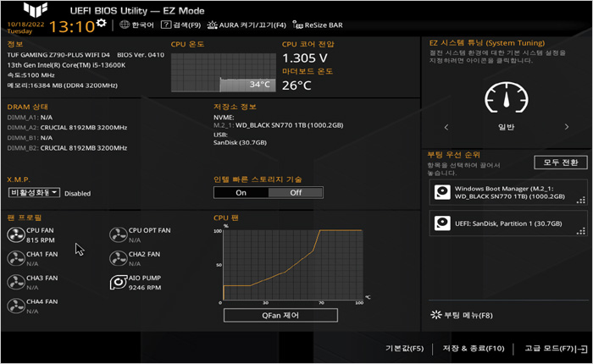Click drag handle on UEFI SanDisk entry
This screenshot has height=364, width=593.
click(x=581, y=231)
